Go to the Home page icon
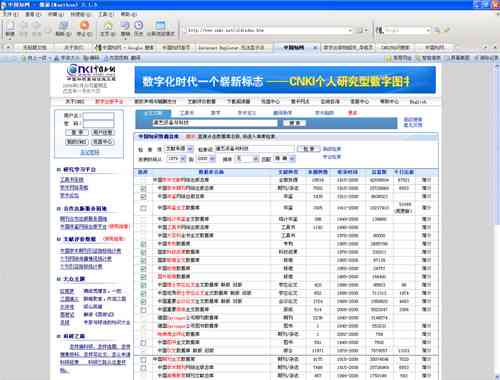This screenshot has height=380, width=500. (x=108, y=27)
